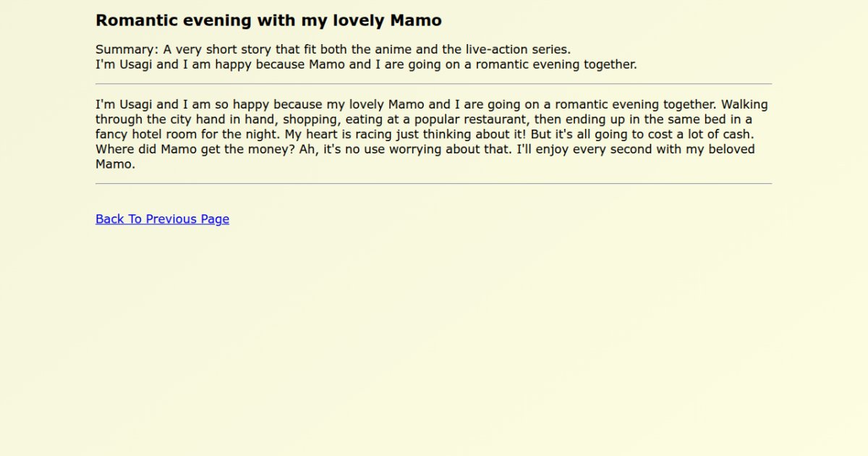Click the sentence 'Where did Mamo get the money?'

187,150
